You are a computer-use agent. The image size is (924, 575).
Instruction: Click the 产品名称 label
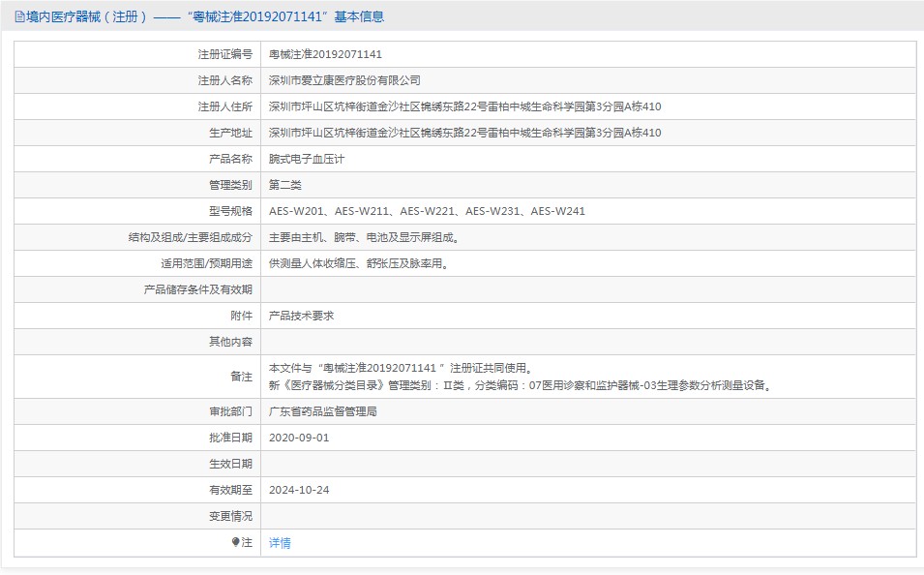tap(230, 159)
